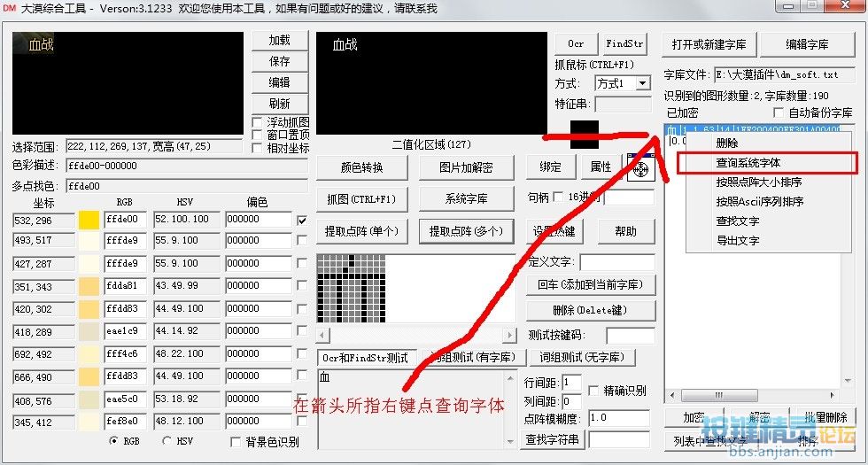Image resolution: width=868 pixels, height=465 pixels.
Task: Check the box on the fffde9 493,517 row
Action: tap(302, 240)
